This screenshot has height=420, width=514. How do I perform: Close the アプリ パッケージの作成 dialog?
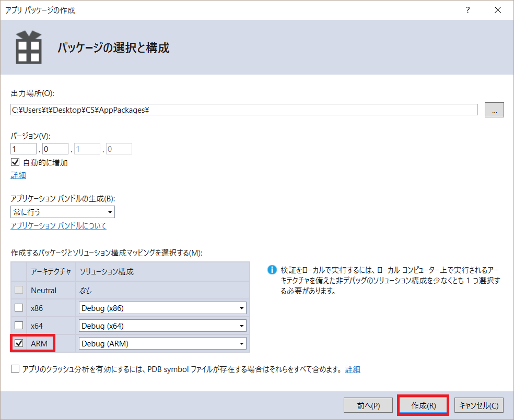click(497, 10)
